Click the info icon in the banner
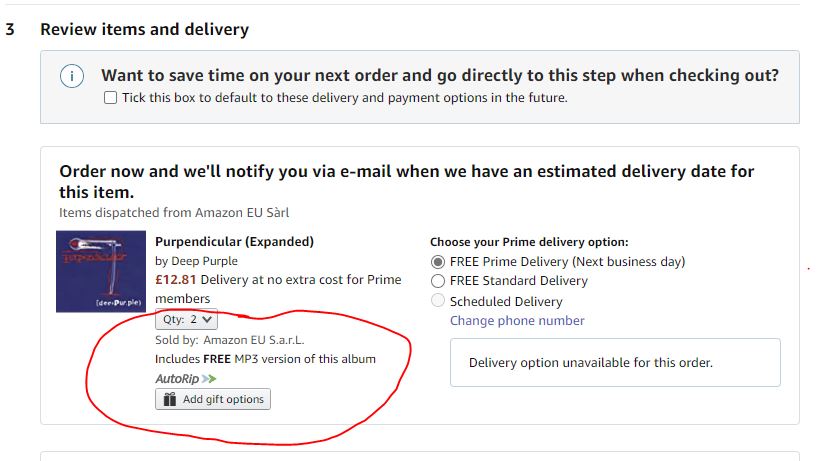The image size is (826, 461). 71,77
